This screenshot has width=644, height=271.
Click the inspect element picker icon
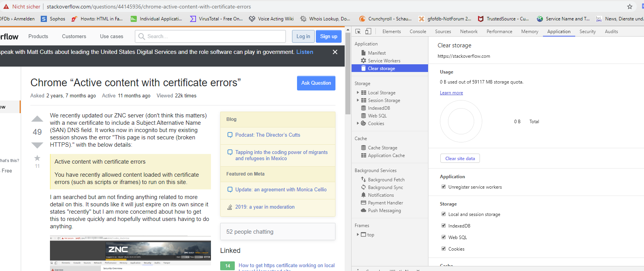358,32
